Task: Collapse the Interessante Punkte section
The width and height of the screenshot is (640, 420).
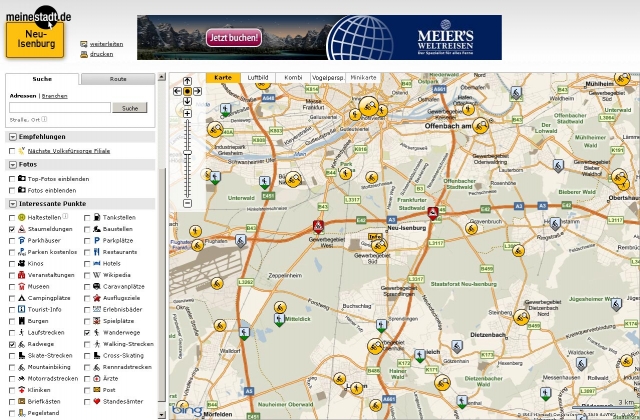Action: pyautogui.click(x=12, y=203)
